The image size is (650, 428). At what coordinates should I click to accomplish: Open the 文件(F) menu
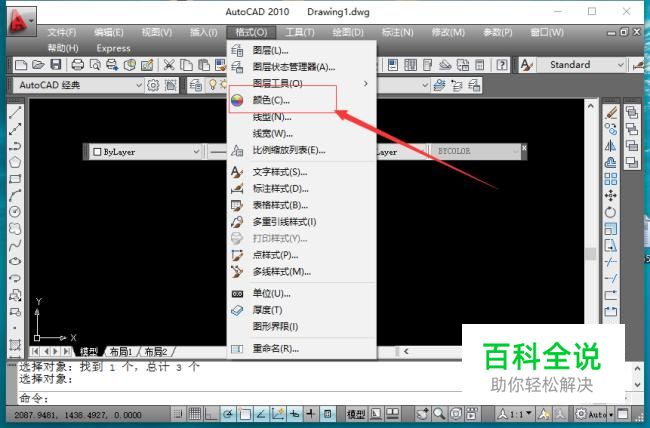point(62,32)
